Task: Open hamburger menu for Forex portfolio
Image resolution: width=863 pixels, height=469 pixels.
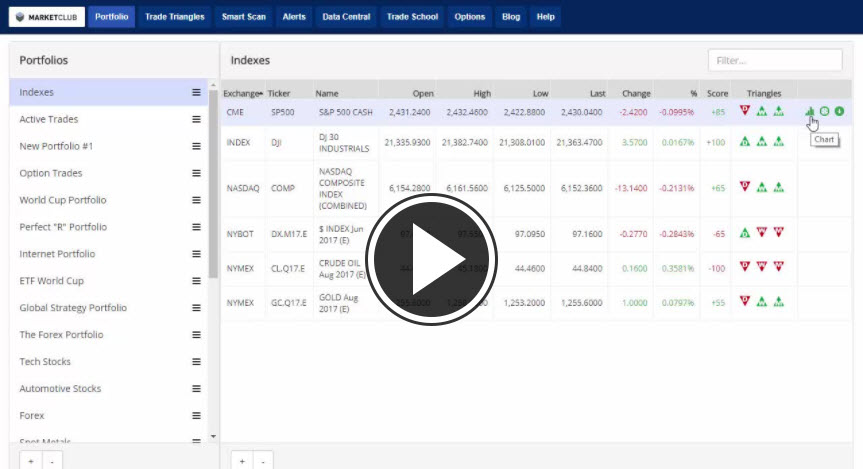Action: tap(196, 416)
